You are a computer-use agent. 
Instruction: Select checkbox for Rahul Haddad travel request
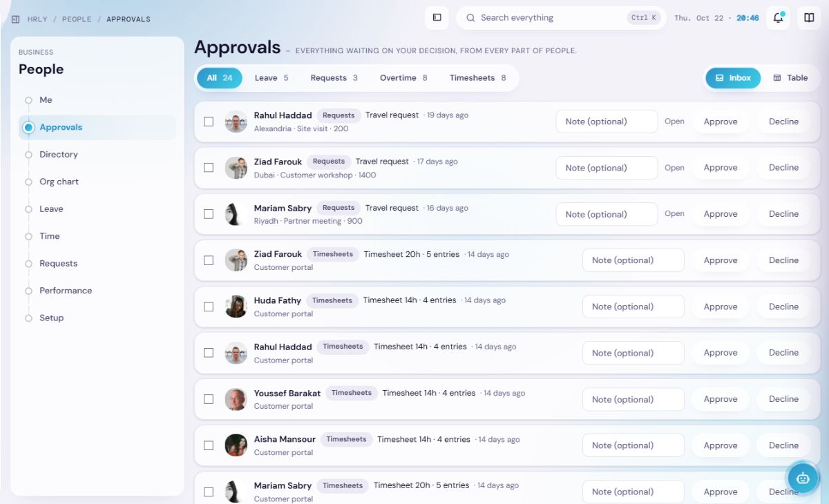[x=209, y=122]
